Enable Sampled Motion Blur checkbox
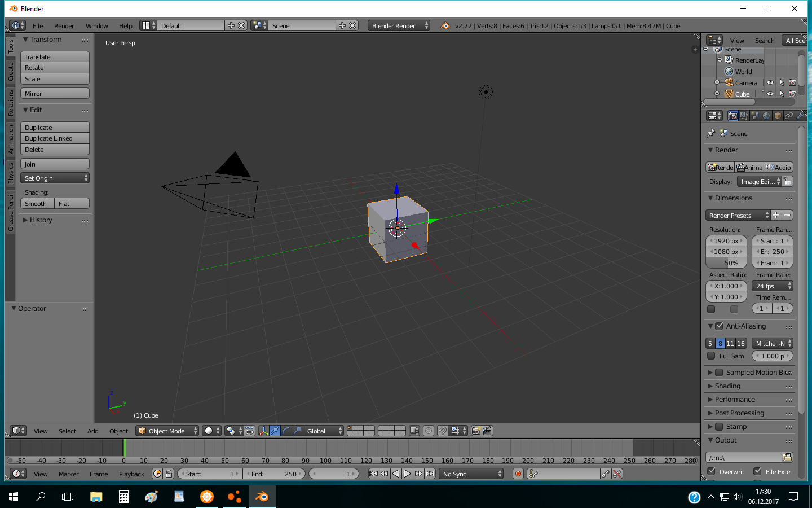The height and width of the screenshot is (508, 812). pos(719,372)
